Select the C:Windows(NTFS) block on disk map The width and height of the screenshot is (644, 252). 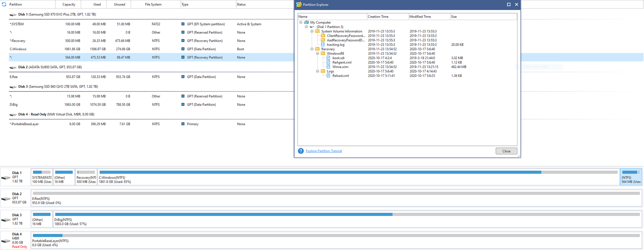coord(358,177)
